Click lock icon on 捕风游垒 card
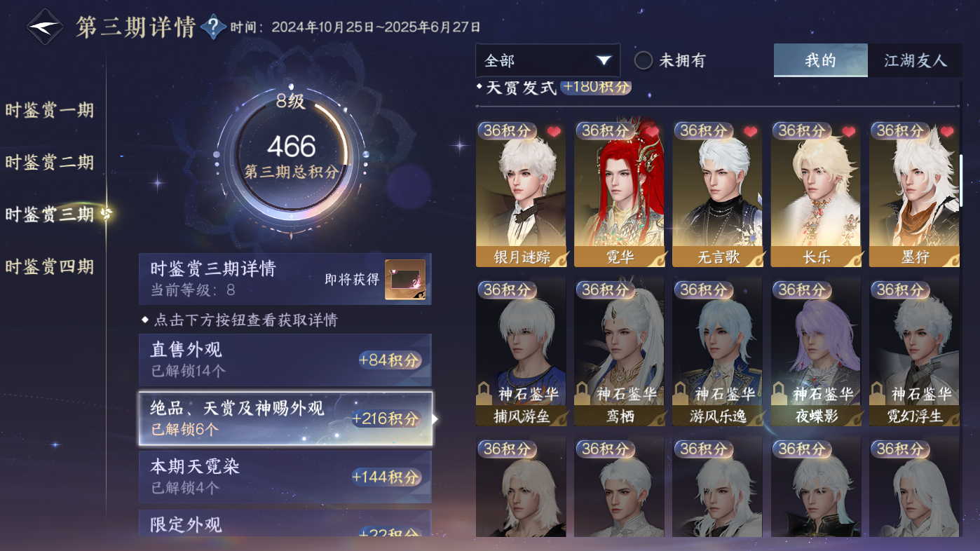This screenshot has width=980, height=551. 483,395
